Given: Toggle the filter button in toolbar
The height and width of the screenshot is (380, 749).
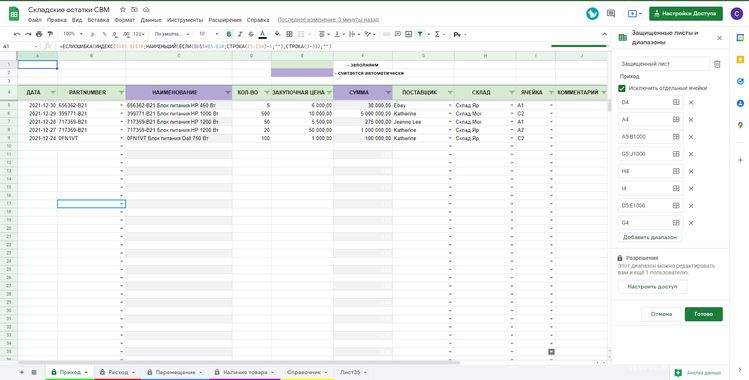Looking at the screenshot, I should (420, 34).
